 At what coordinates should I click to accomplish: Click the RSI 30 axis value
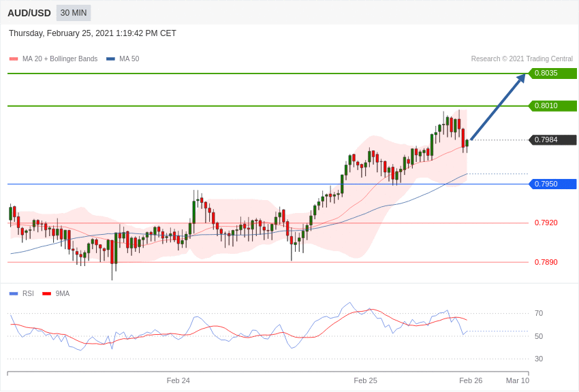point(539,359)
